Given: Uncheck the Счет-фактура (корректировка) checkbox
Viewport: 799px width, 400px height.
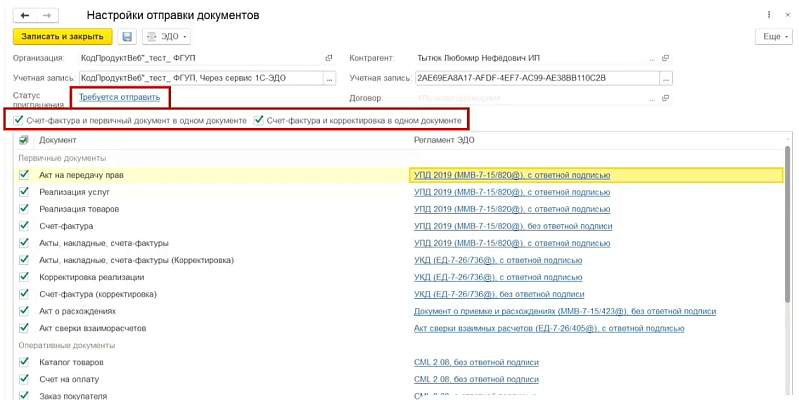Looking at the screenshot, I should click(23, 294).
